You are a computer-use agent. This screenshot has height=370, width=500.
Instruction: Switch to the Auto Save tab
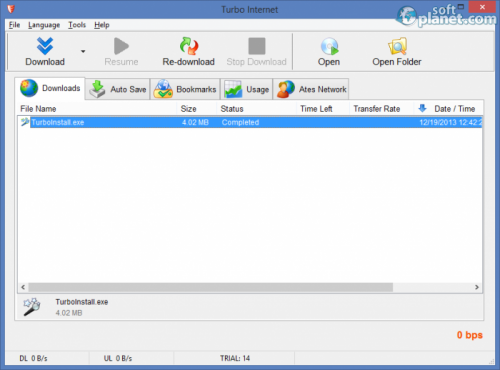118,89
